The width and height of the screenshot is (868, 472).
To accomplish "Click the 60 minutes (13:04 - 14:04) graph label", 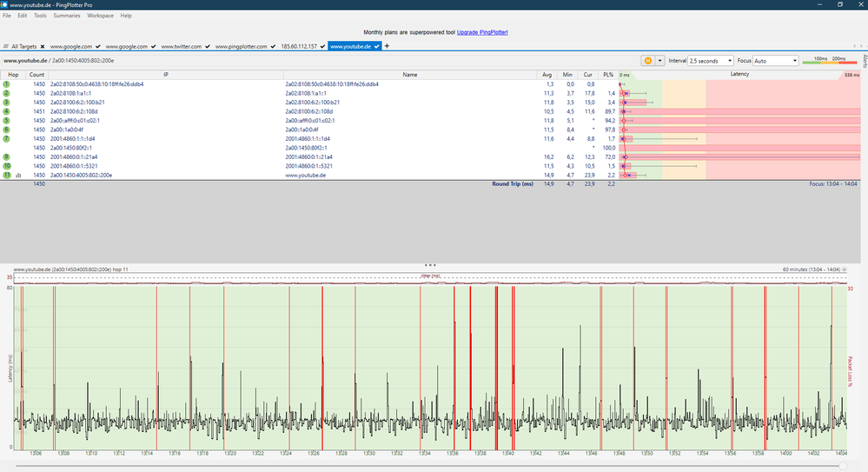I will [x=812, y=269].
